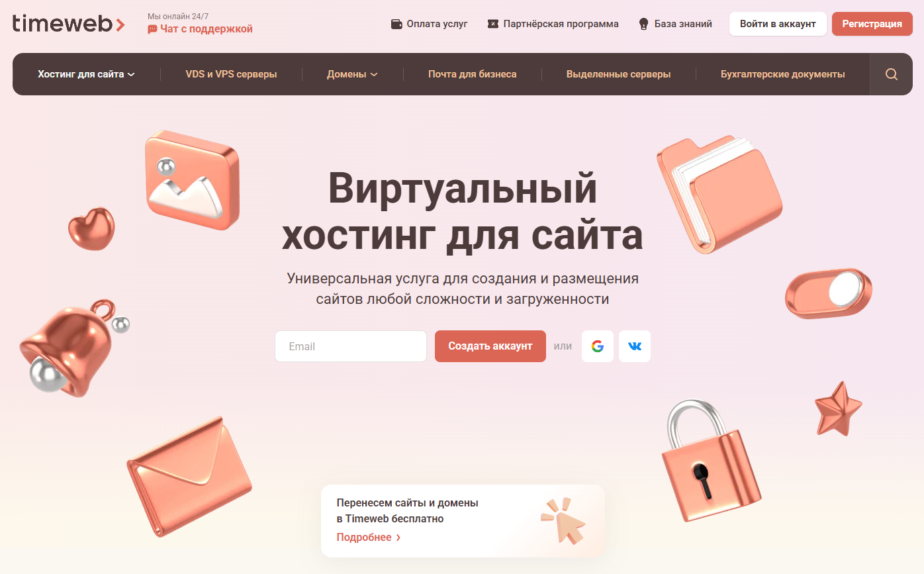Sign up with the VK icon
924x574 pixels.
[x=635, y=346]
